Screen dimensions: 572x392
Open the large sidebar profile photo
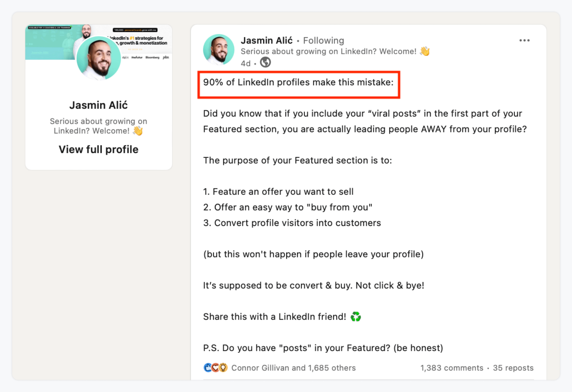pyautogui.click(x=99, y=58)
